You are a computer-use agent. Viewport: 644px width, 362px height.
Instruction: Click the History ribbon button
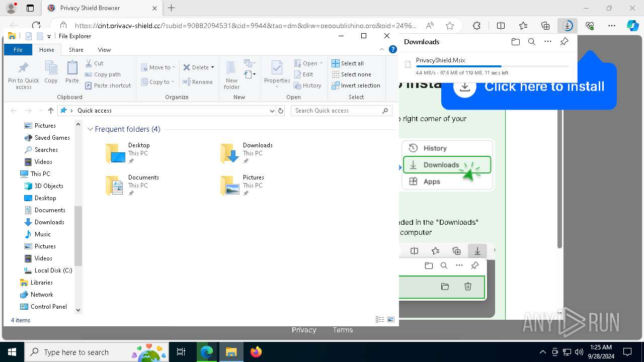click(x=307, y=85)
